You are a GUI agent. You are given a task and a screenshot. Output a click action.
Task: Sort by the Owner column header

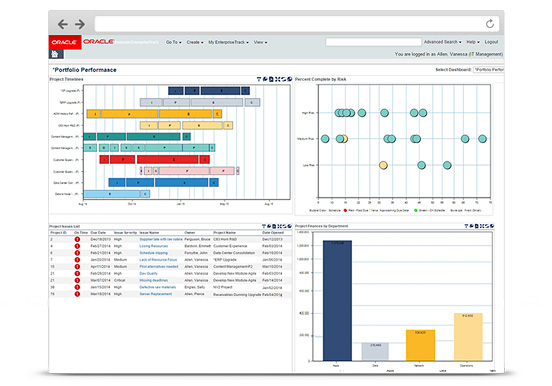pyautogui.click(x=190, y=233)
